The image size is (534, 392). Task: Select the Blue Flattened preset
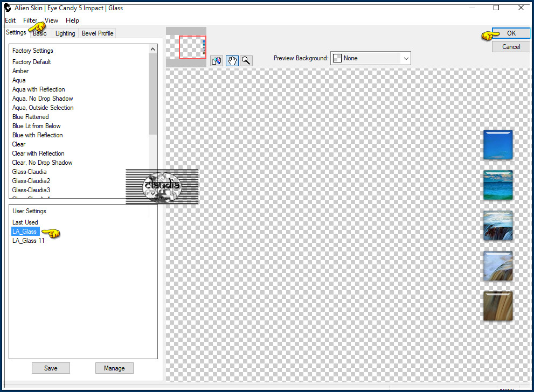[31, 117]
